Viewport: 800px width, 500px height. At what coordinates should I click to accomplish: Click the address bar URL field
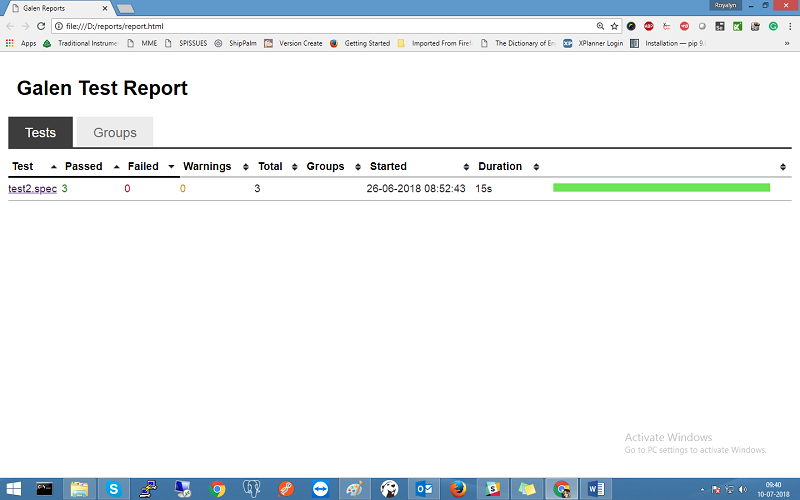tap(300, 26)
